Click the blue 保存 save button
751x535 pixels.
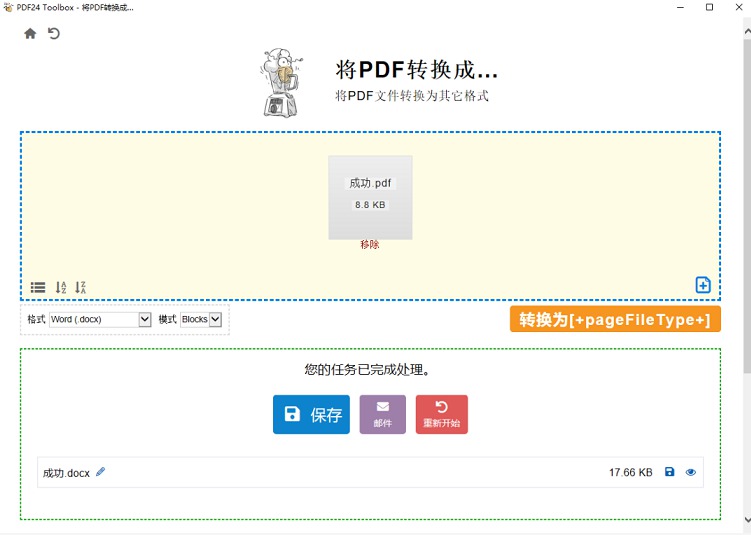click(311, 414)
